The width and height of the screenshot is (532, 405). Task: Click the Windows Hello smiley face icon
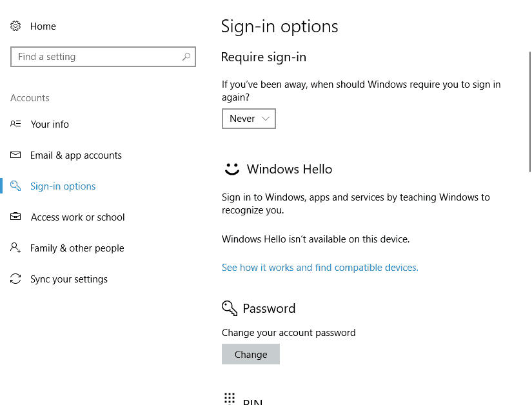(232, 169)
